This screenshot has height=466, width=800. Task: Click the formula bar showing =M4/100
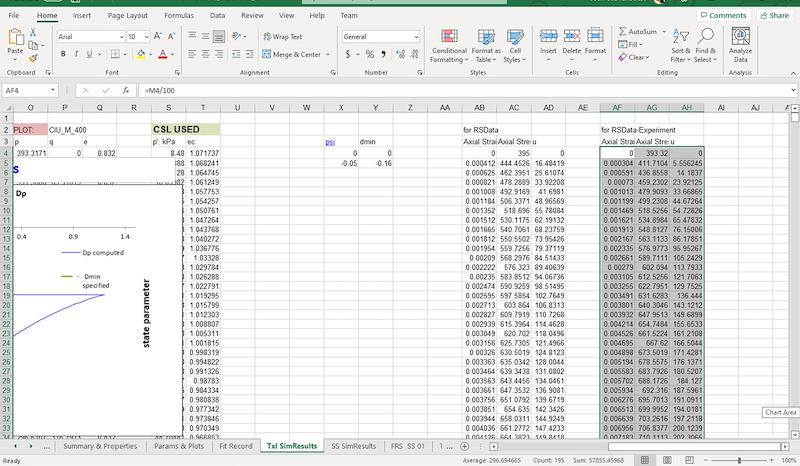click(x=400, y=90)
